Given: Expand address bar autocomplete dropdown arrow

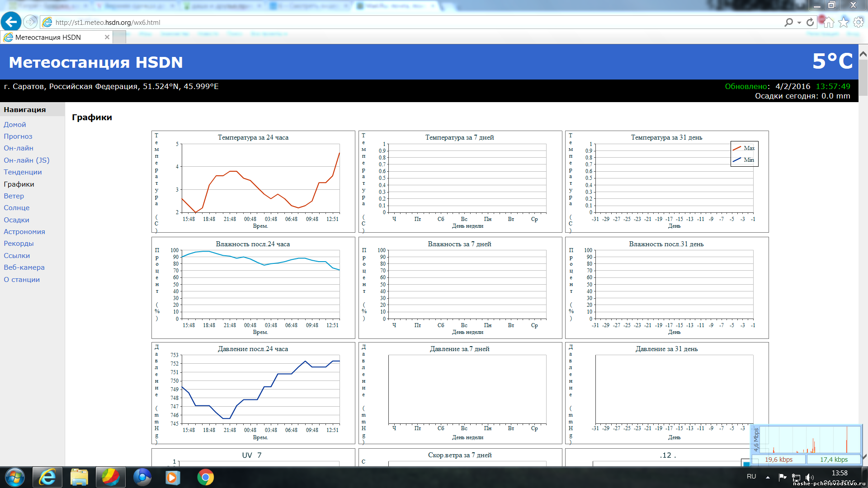Looking at the screenshot, I should click(x=799, y=23).
